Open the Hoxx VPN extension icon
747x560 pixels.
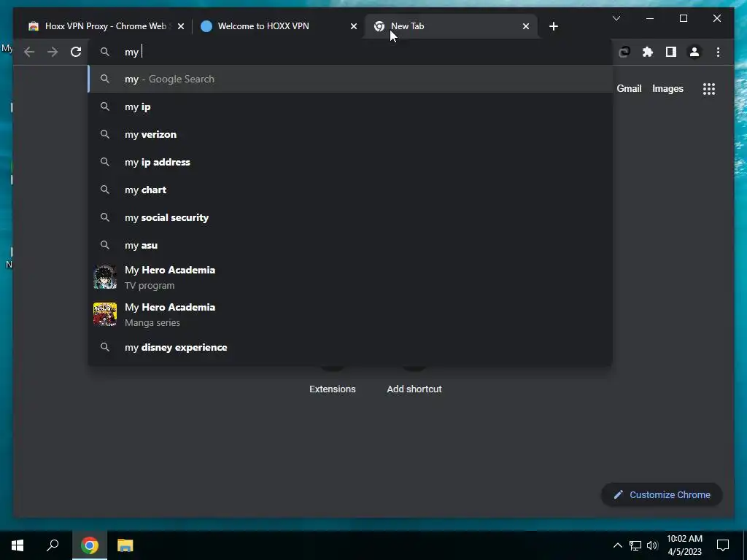624,52
